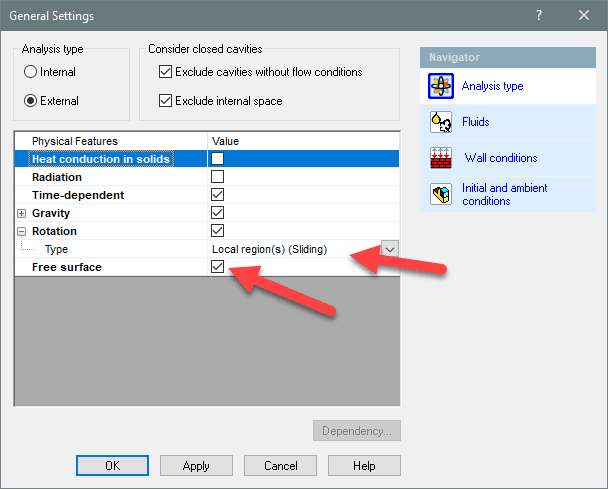The height and width of the screenshot is (489, 608).
Task: Click the Wall conditions navigator icon
Action: click(x=441, y=158)
